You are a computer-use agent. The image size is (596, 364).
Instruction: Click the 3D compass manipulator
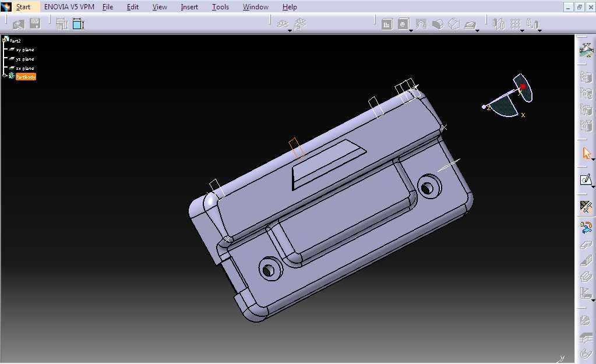point(508,96)
